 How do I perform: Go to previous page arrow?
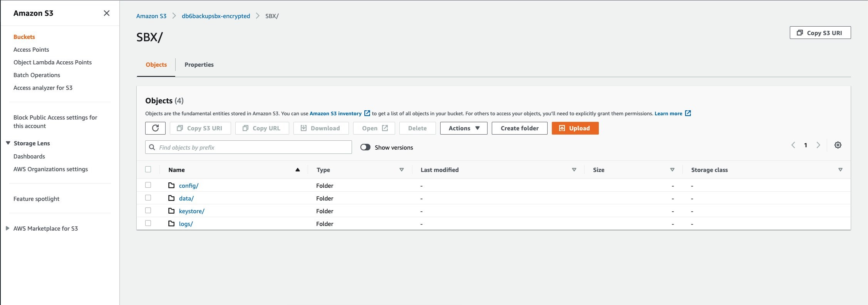pos(793,145)
